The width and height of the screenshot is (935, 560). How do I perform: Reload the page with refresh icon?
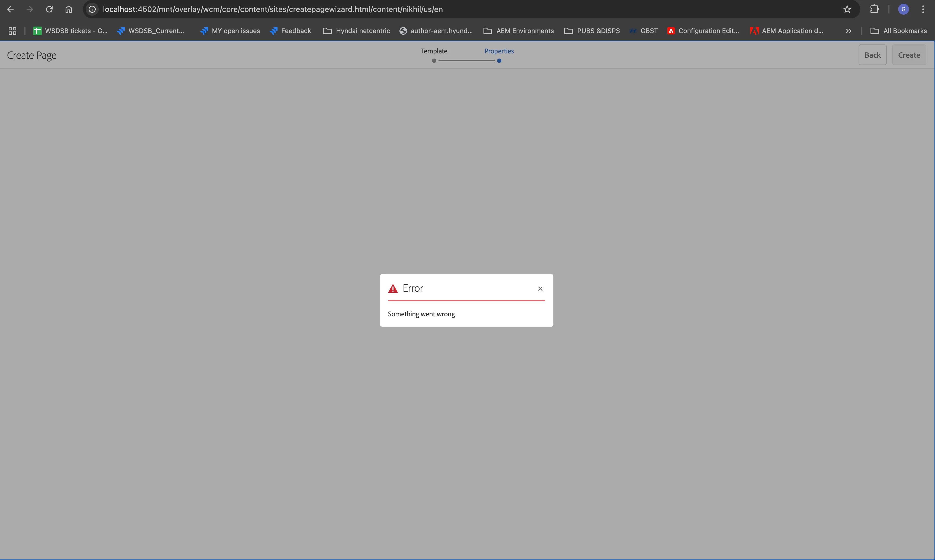(49, 9)
